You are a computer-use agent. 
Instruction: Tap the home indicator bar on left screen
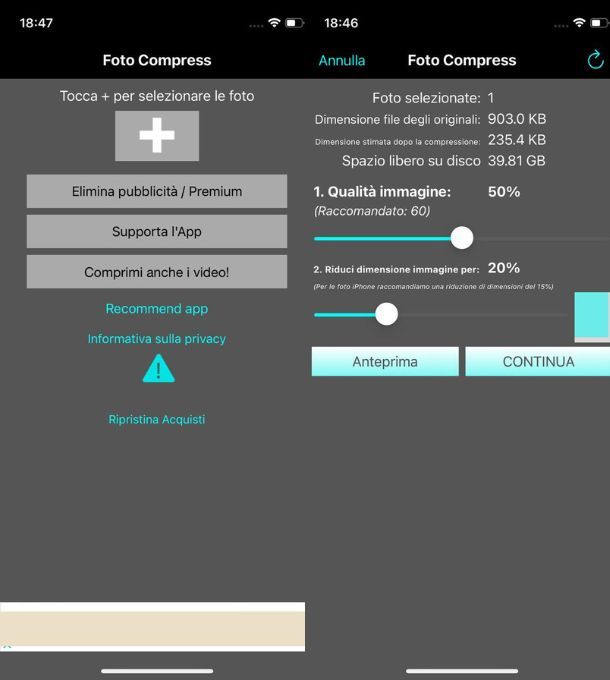click(157, 671)
